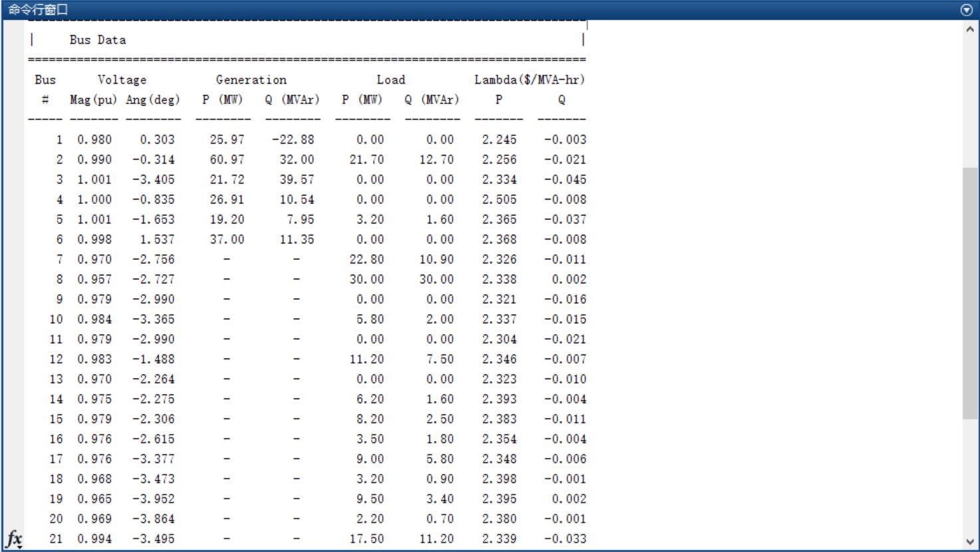Viewport: 980px width, 552px height.
Task: Click bus 7 angle value -2.756
Action: point(154,259)
